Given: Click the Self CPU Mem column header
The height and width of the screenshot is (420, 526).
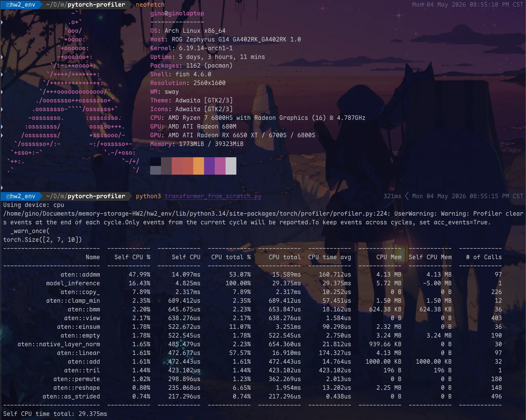Looking at the screenshot, I should click(430, 257).
